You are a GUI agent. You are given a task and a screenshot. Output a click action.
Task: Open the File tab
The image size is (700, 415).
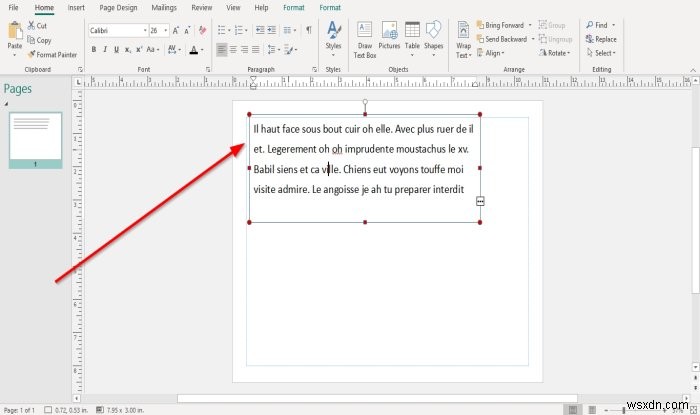click(x=13, y=8)
